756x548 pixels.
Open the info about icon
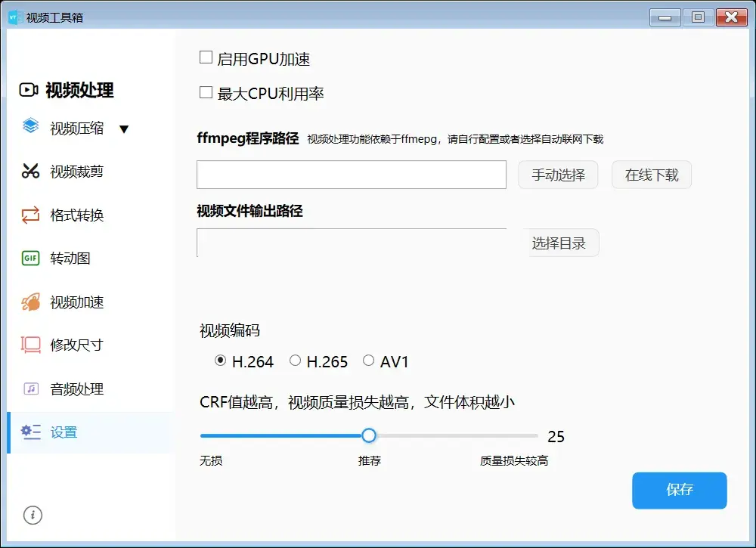click(33, 515)
